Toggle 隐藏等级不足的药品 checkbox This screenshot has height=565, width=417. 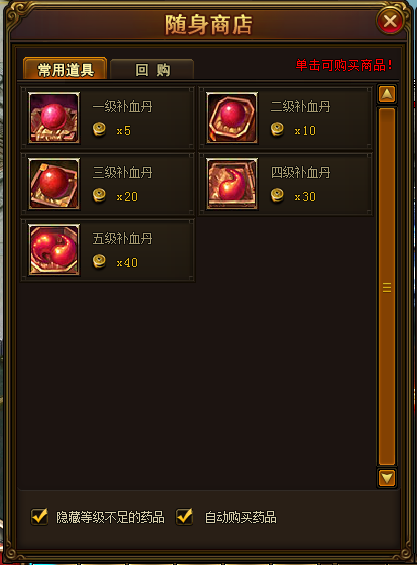tap(39, 516)
